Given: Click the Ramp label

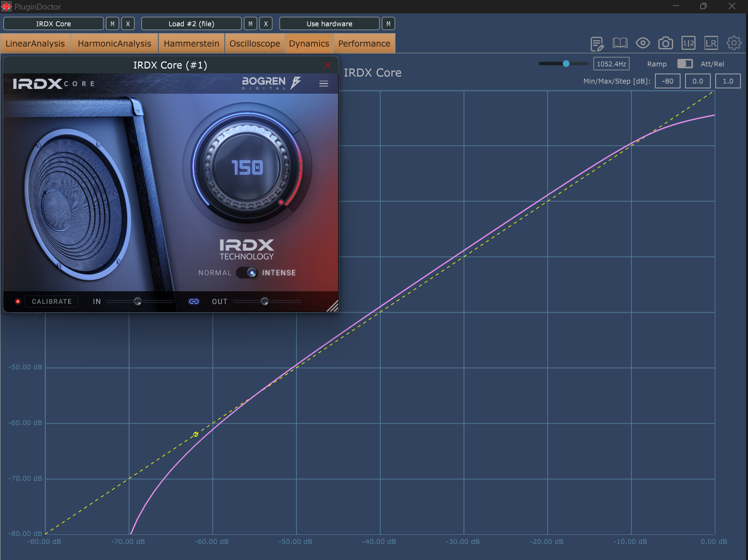Looking at the screenshot, I should 657,64.
